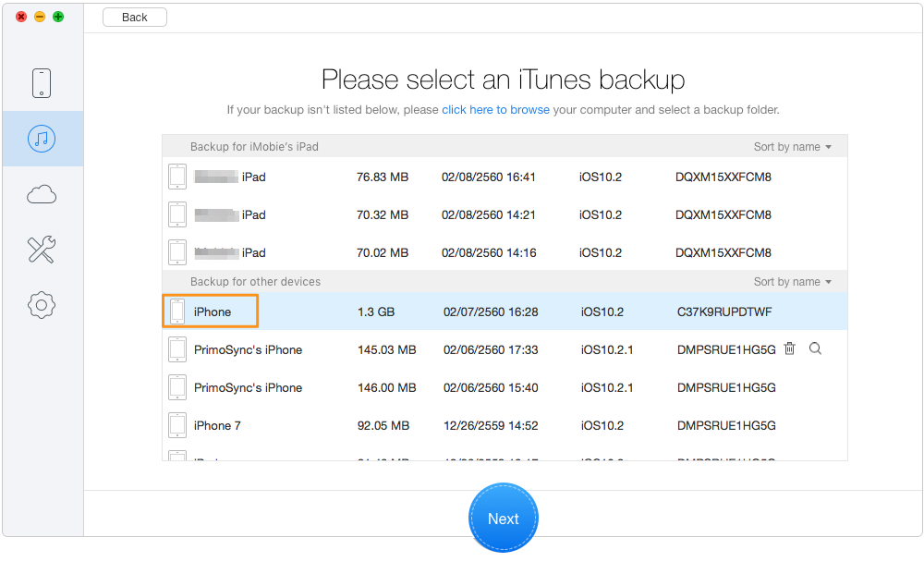Viewport: 924px width, 562px height.
Task: Click iOS10.2 in the iPhone 7 row
Action: pyautogui.click(x=602, y=425)
